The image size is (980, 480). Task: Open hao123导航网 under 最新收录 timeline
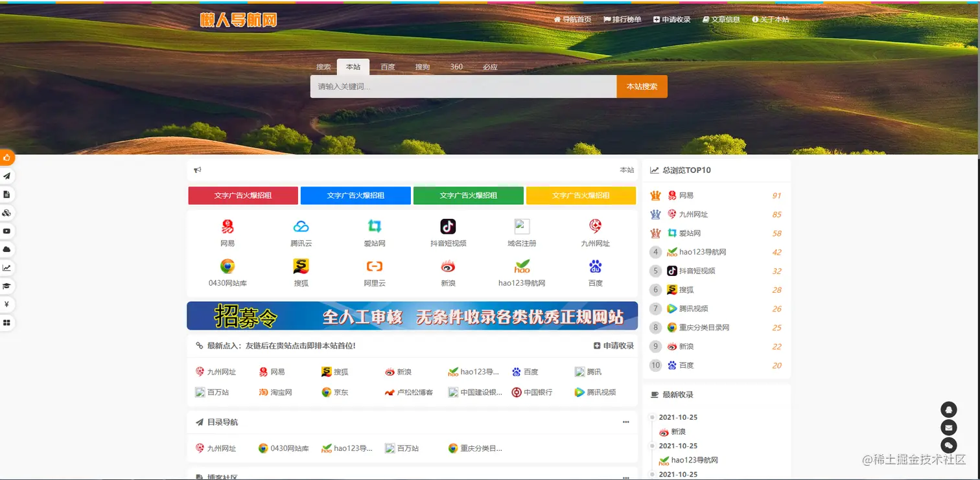(x=688, y=461)
